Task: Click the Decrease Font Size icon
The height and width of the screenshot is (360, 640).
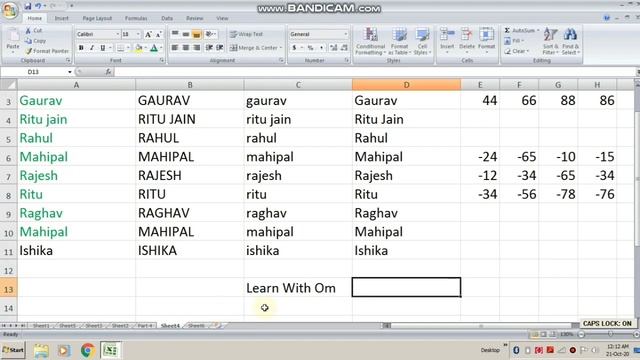Action: point(158,34)
